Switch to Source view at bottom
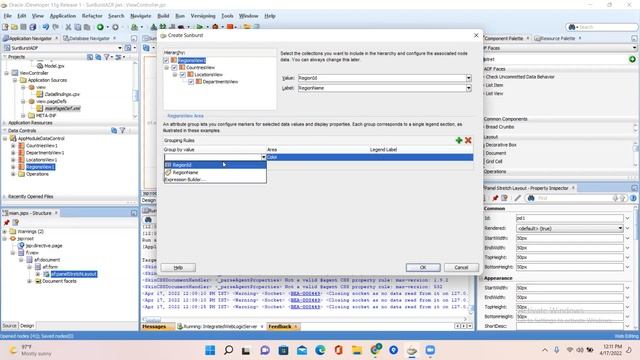 tap(9, 326)
